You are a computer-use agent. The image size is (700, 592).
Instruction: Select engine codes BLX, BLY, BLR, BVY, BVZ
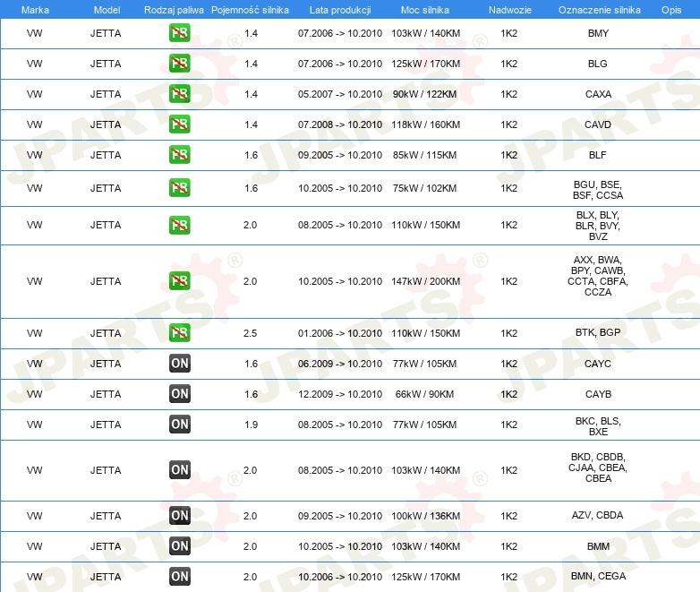point(598,226)
